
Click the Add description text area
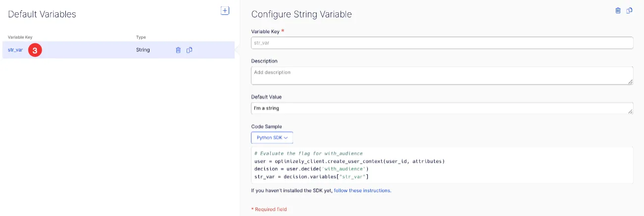[x=442, y=76]
